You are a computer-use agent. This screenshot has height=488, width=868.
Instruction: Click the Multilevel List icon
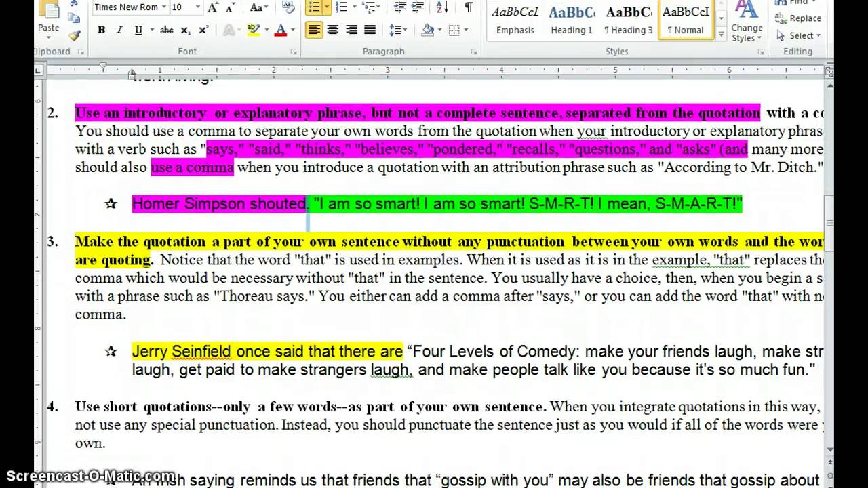point(370,7)
